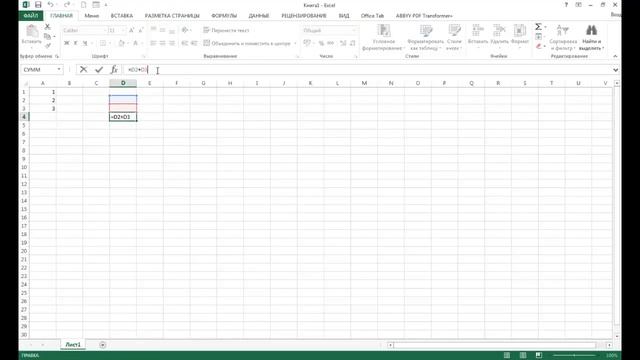Viewport: 640px width, 360px height.
Task: Click the Save icon in Quick Access Toolbar
Action: click(x=38, y=5)
